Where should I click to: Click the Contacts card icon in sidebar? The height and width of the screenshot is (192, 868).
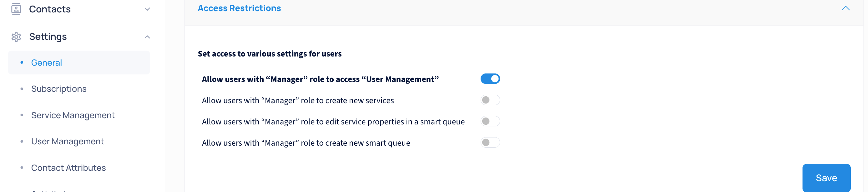[16, 9]
